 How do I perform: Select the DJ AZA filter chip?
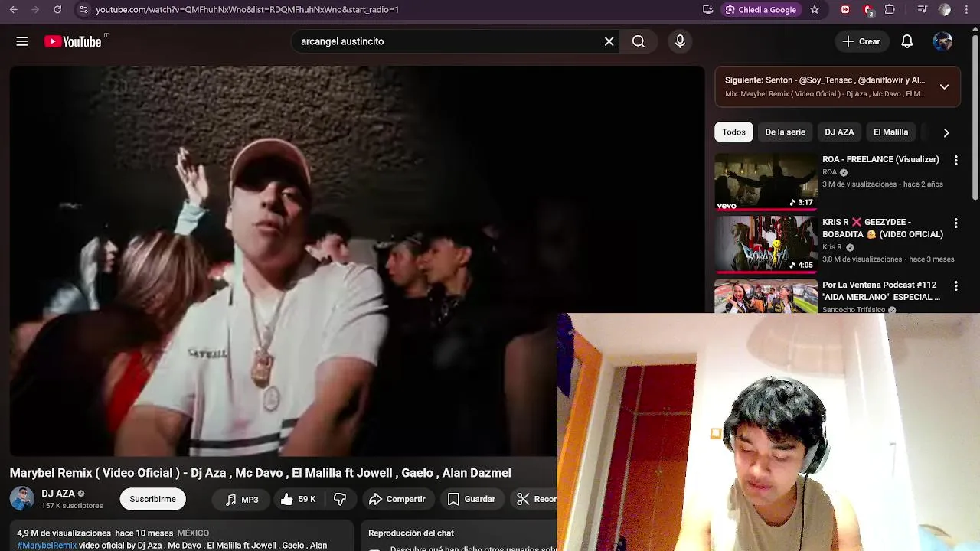(839, 132)
